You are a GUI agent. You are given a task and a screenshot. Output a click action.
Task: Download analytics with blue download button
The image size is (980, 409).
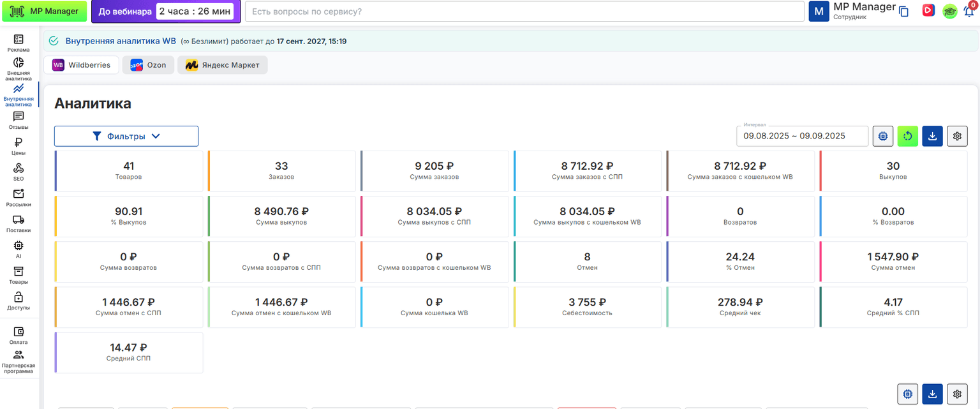tap(932, 136)
